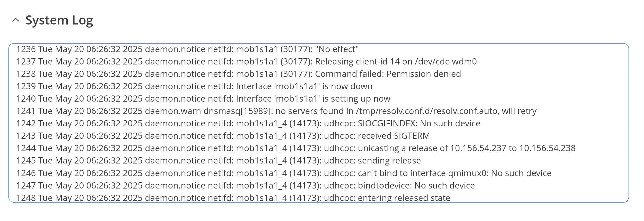Select the dnsmasq warning line 1241

276,111
